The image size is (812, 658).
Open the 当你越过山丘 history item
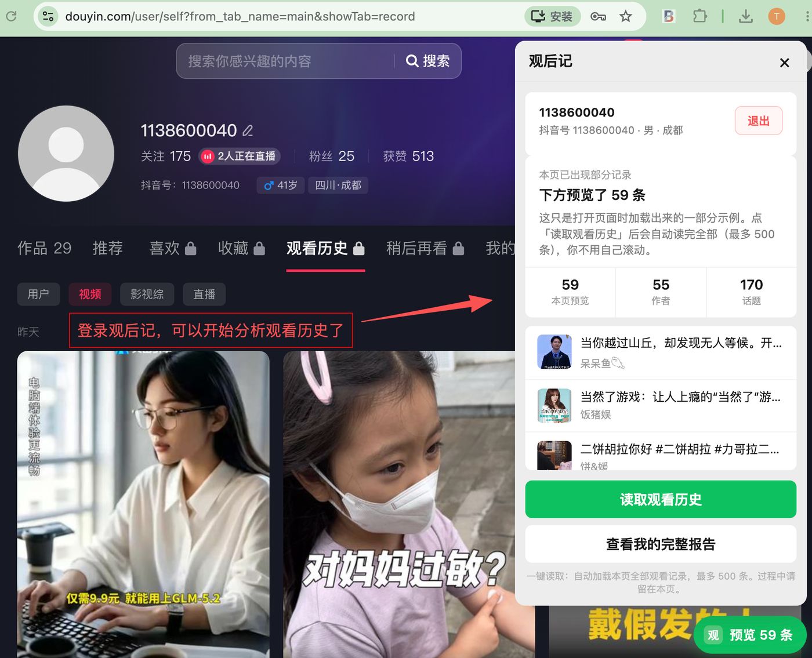coord(661,352)
